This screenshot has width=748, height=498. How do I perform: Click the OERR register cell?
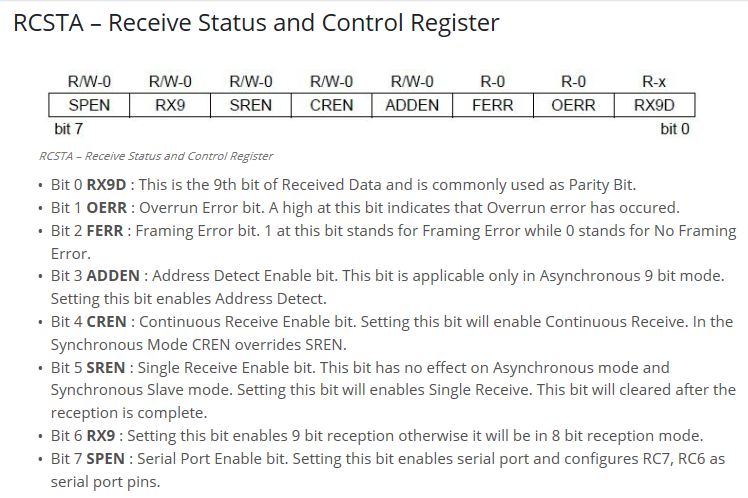point(573,105)
